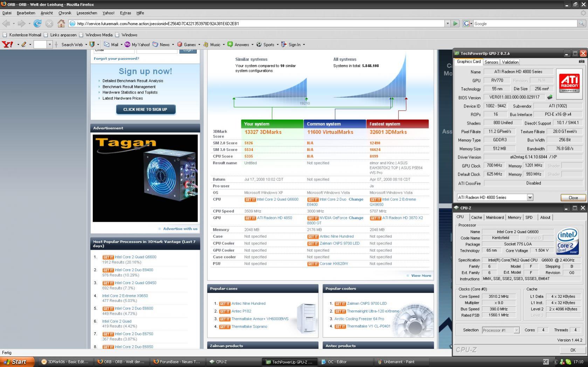Click the BIOS save chip icon in GPU-Z
The width and height of the screenshot is (588, 367).
[550, 97]
